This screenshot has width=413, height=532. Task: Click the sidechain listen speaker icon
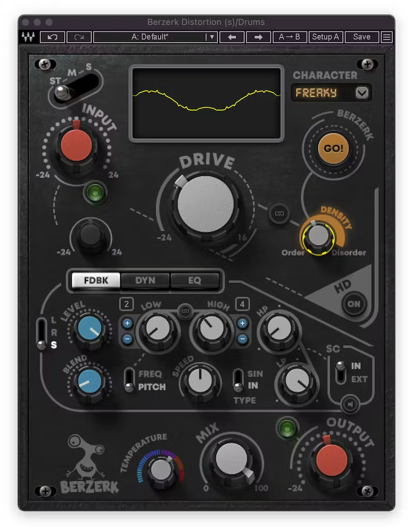point(350,404)
